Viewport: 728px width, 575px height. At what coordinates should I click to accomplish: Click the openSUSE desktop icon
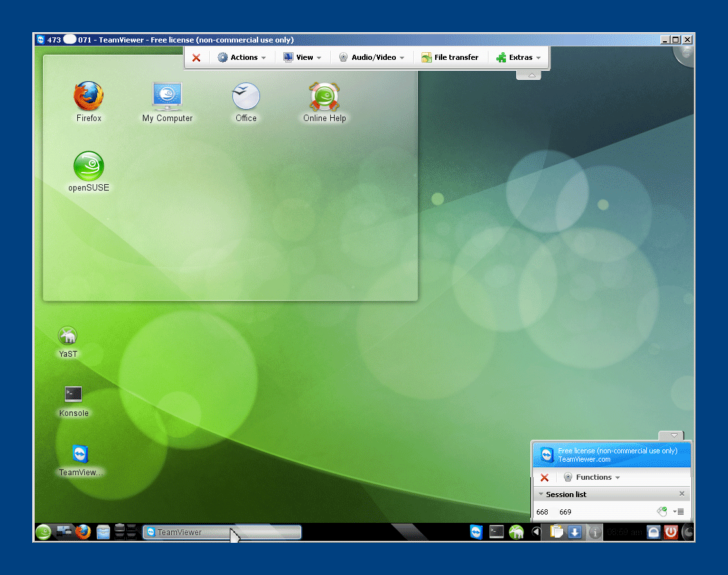(89, 171)
